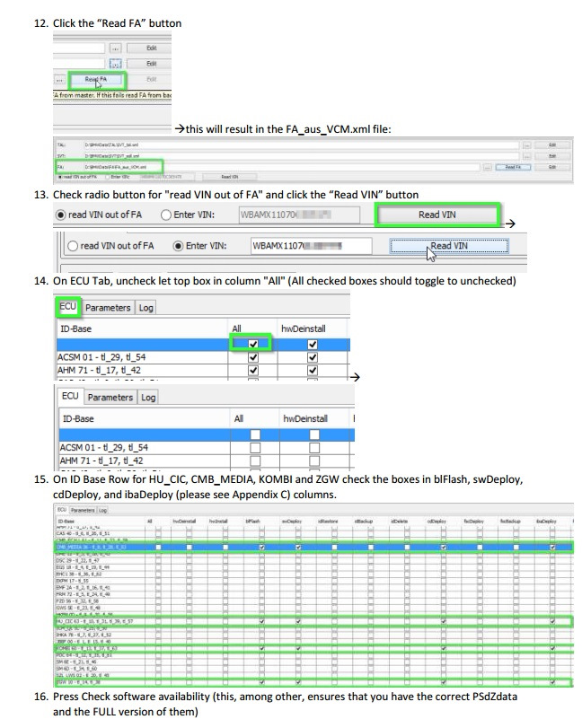The width and height of the screenshot is (582, 728).
Task: Uncheck the checked hwDeinstall box for ACSM 01
Action: [313, 357]
